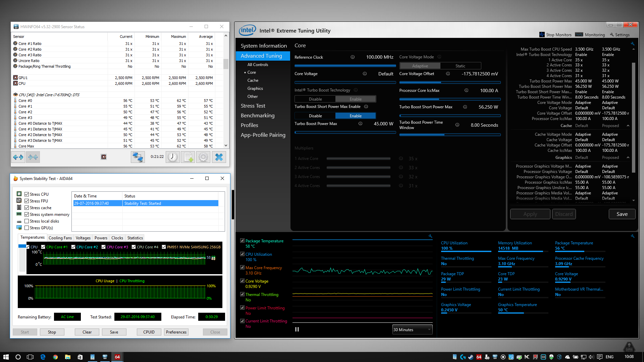Screen dimensions: 644x362
Task: Click HWiNFO sensor list scroll up arrow
Action: coord(226,36)
